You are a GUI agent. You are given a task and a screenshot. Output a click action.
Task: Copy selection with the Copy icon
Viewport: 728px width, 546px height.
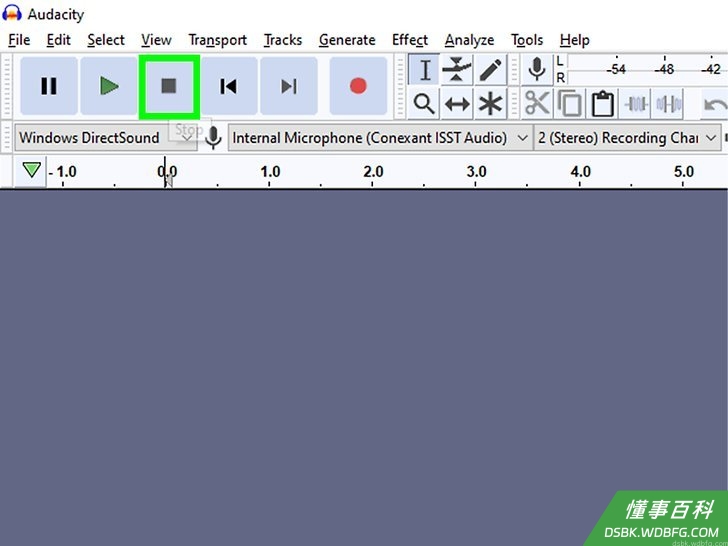(x=570, y=104)
